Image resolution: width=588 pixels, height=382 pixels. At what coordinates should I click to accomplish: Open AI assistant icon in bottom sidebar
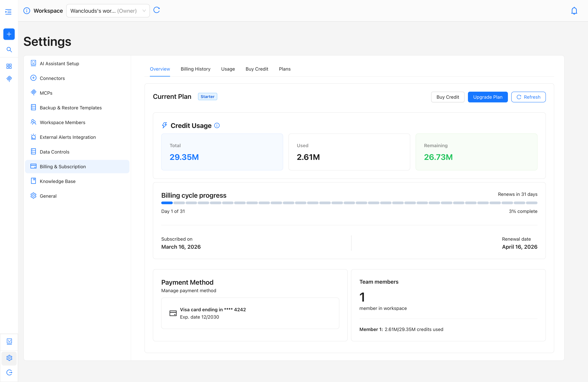[9, 341]
